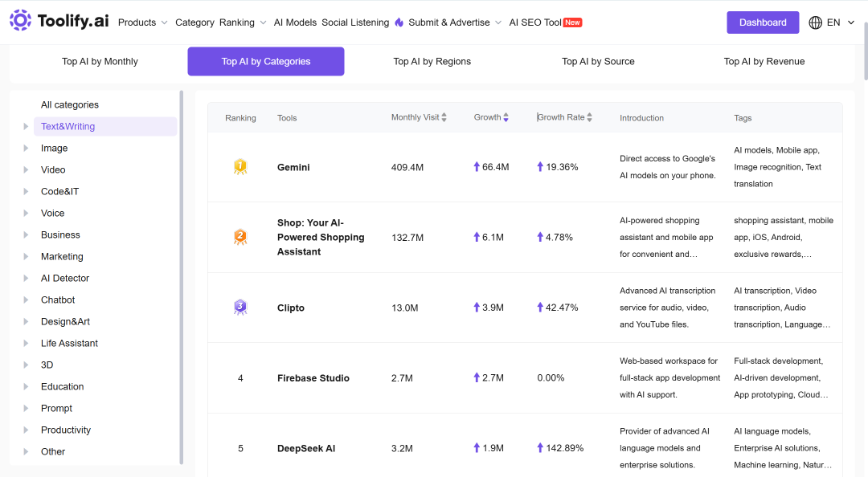Expand the Voice category arrow
The width and height of the screenshot is (868, 477).
pos(26,213)
